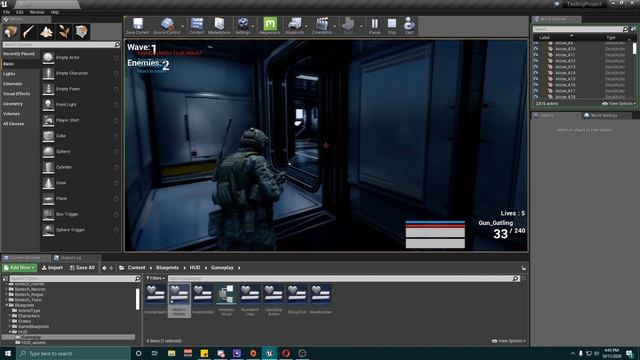Select Paint mode brush icon
The image size is (640, 360).
[x=29, y=32]
